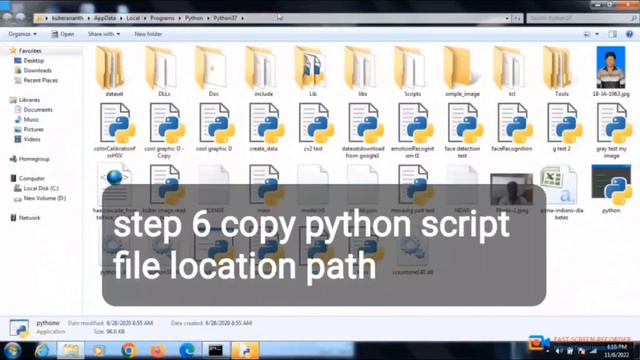Click the taskbar clock and date

[x=617, y=351]
